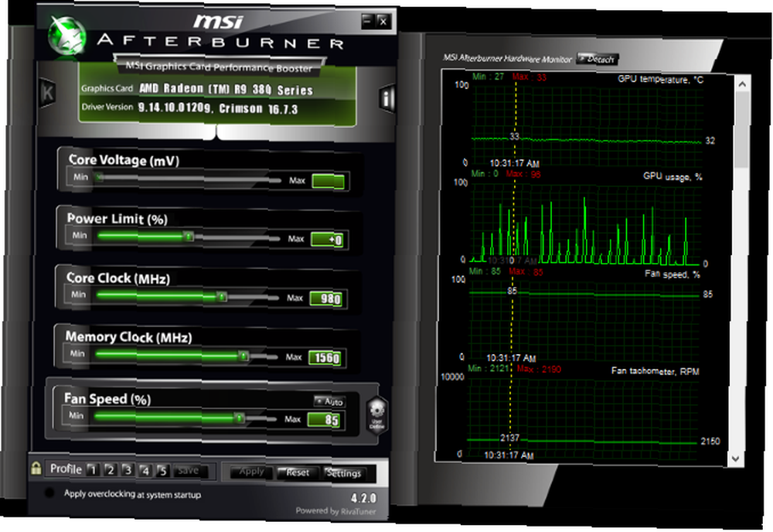Click 'Min : 27' in GPU temperature graph
The height and width of the screenshot is (532, 773).
[x=488, y=77]
